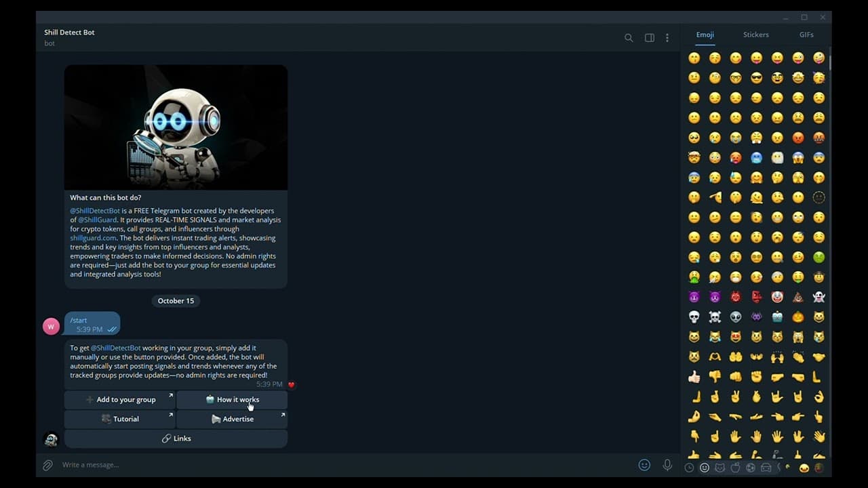This screenshot has width=868, height=488.
Task: Pick the pile of poo emoji
Action: (x=798, y=297)
